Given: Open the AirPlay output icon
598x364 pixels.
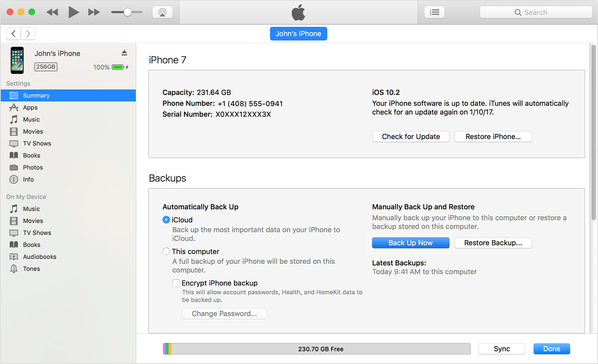Looking at the screenshot, I should 163,12.
